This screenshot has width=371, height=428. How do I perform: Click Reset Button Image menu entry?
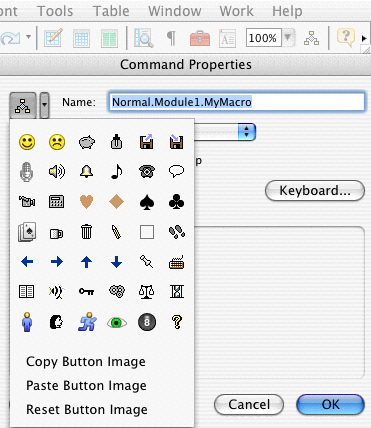87,410
